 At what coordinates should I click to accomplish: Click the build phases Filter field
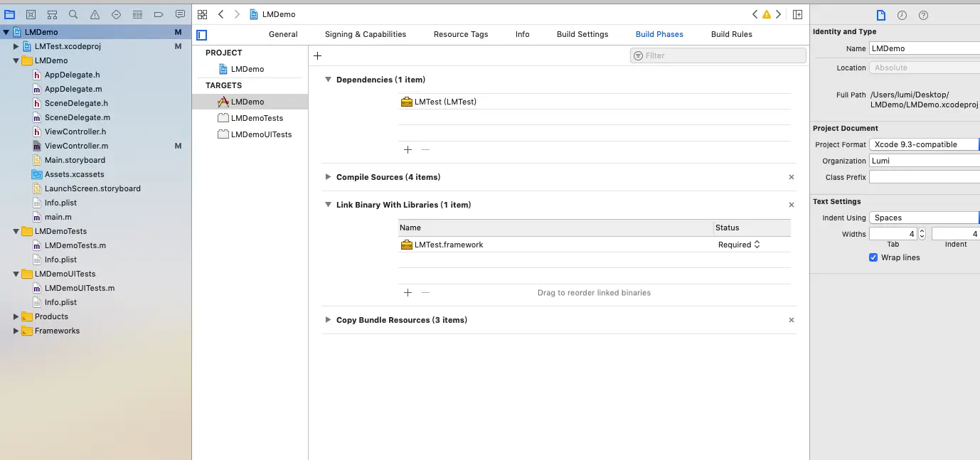tap(718, 55)
